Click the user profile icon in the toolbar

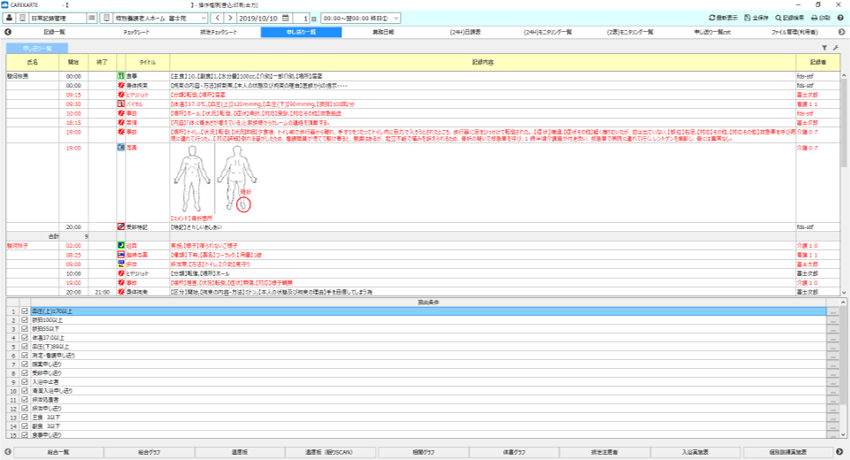coord(9,18)
